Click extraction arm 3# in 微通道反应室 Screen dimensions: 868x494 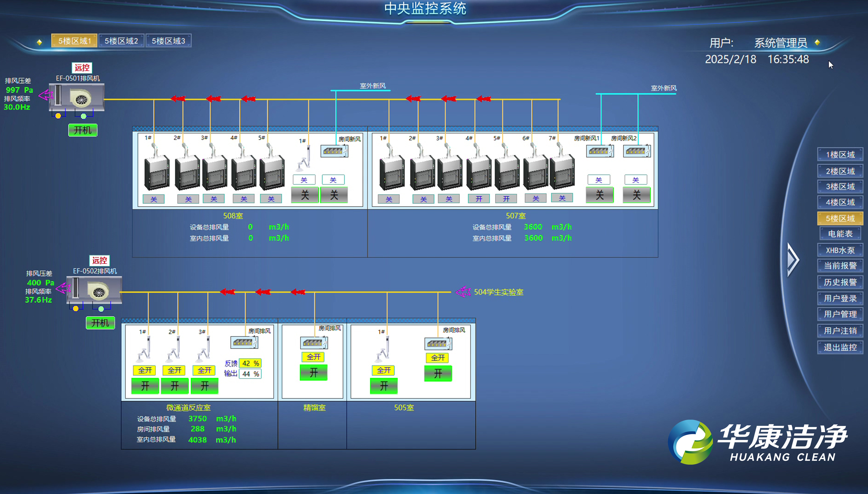tap(203, 349)
